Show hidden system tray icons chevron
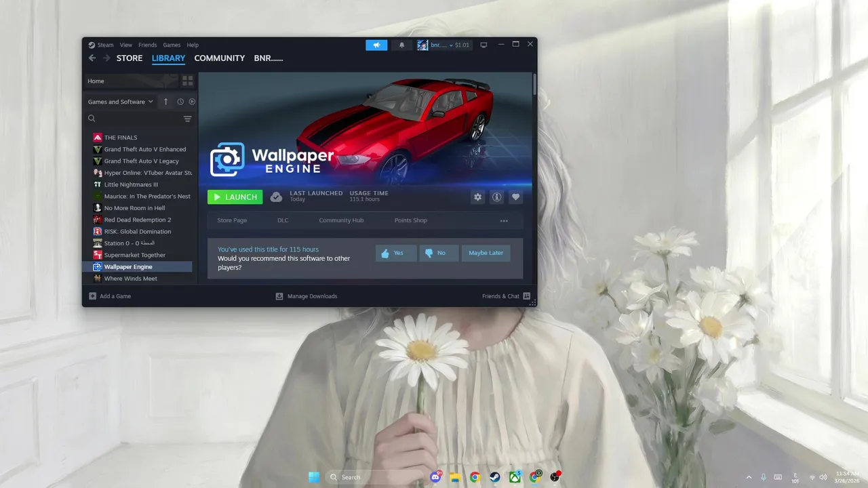 (749, 477)
